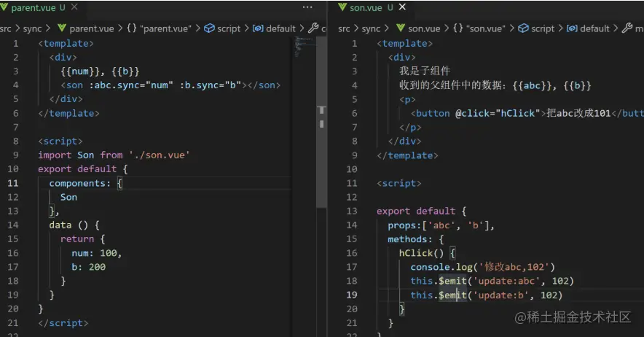
Task: Select default breadcrumb in the left editor
Action: click(x=281, y=28)
